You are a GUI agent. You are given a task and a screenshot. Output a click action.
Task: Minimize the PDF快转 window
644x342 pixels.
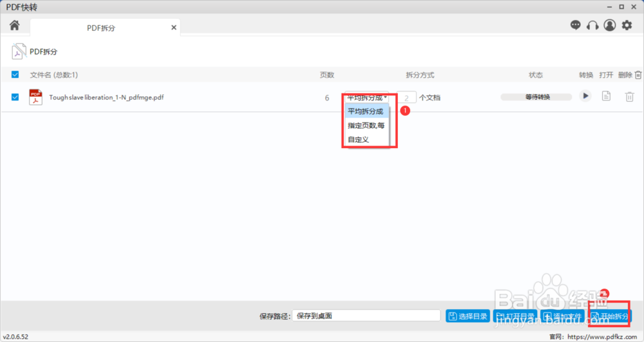609,7
